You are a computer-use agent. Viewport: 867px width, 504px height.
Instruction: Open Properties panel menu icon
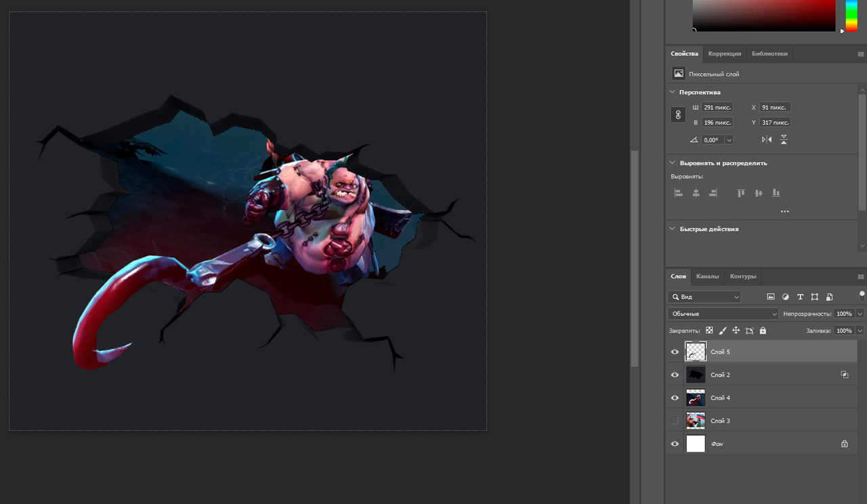(x=861, y=54)
